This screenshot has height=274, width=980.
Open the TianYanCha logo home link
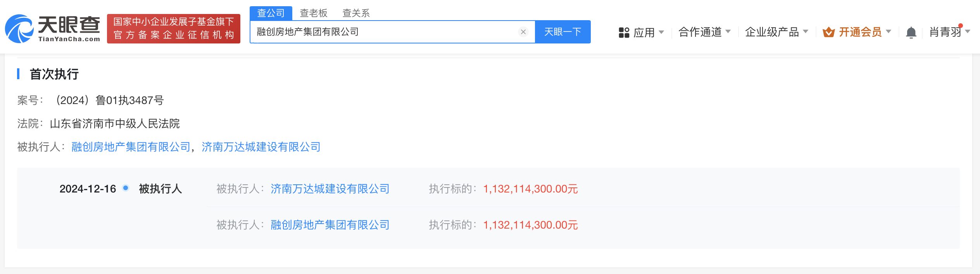tap(53, 29)
